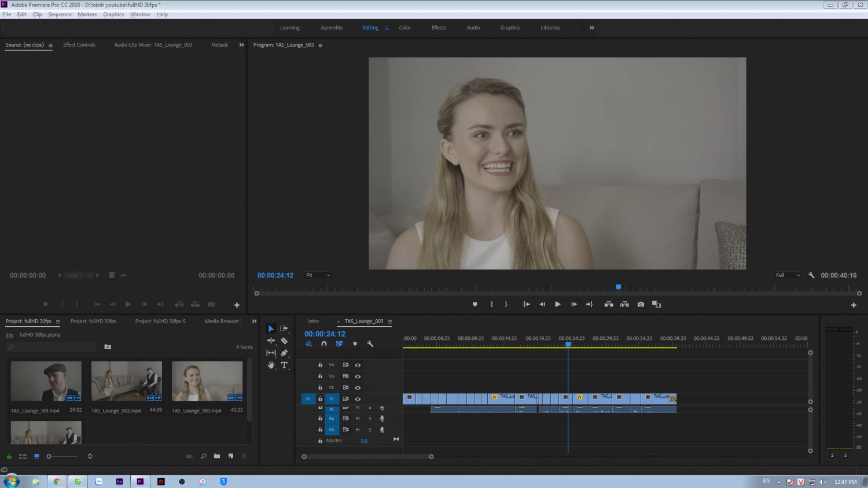Switch to the Color workspace
This screenshot has height=488, width=868.
pos(405,28)
